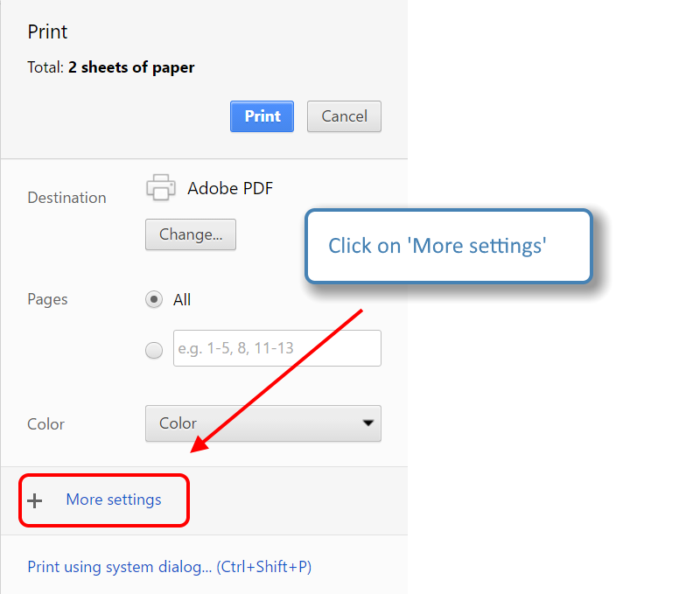700x594 pixels.
Task: Select the custom page range radio button
Action: 154,350
